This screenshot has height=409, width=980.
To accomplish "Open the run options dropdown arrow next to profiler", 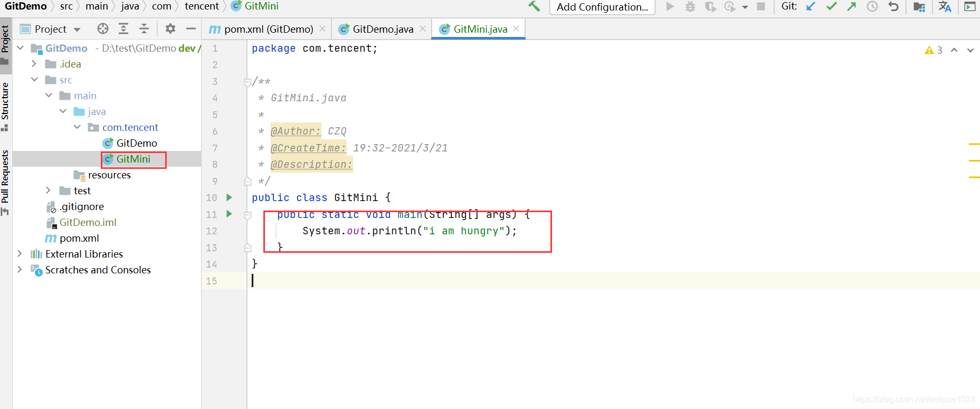I will coord(745,7).
